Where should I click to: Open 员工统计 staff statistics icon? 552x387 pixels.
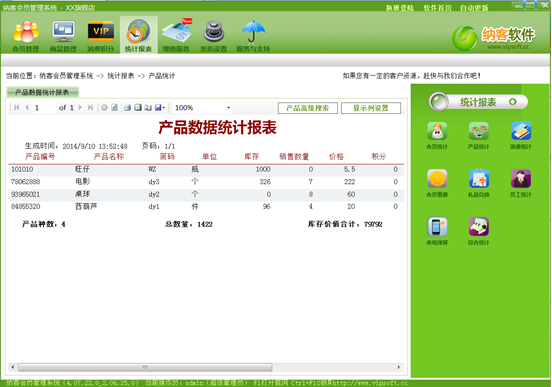point(521,183)
